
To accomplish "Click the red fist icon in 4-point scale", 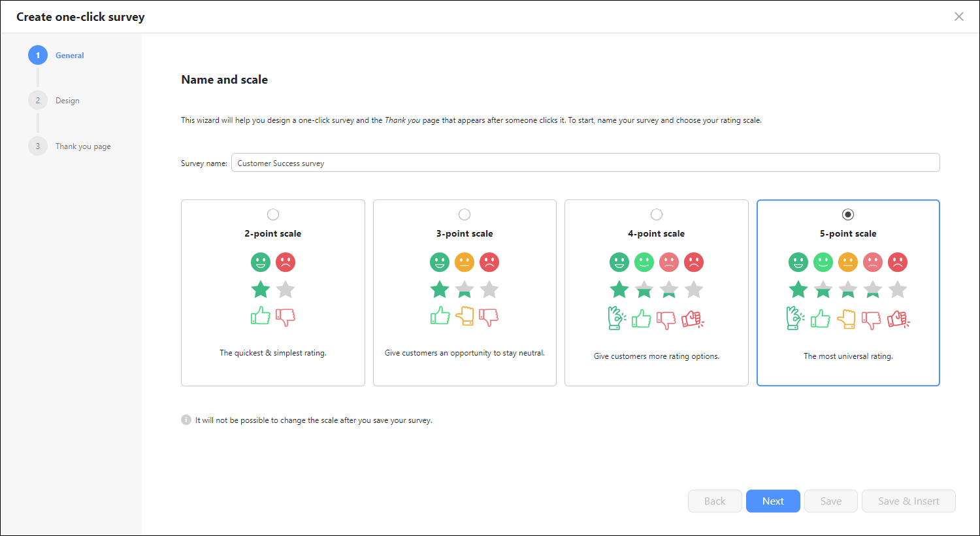I will [693, 318].
